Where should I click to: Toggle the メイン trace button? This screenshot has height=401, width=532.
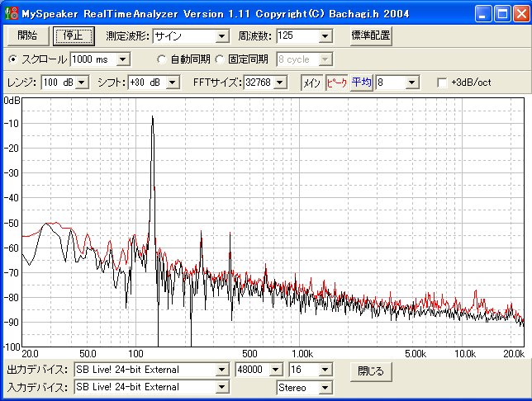click(311, 83)
